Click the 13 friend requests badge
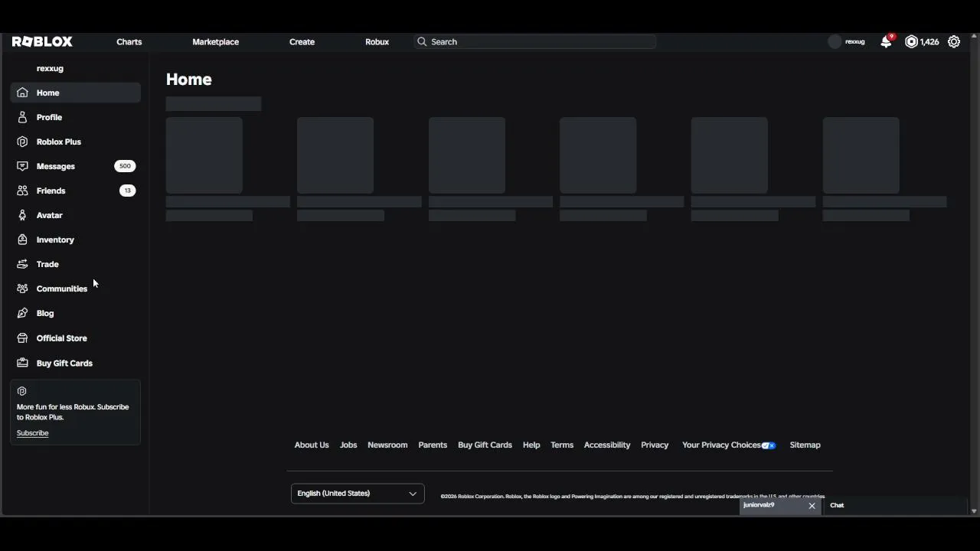 (x=127, y=191)
